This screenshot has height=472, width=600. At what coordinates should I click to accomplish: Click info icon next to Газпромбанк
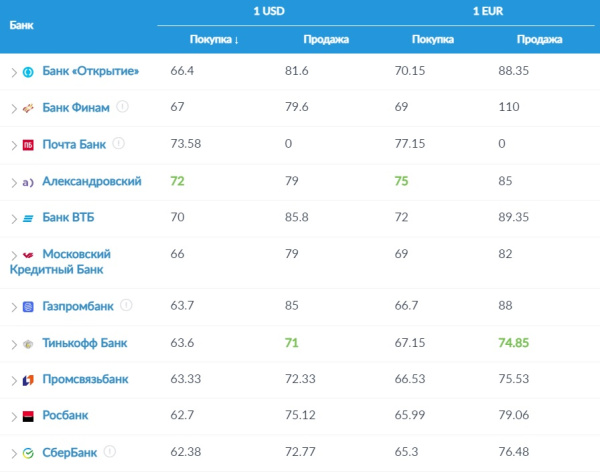point(126,305)
